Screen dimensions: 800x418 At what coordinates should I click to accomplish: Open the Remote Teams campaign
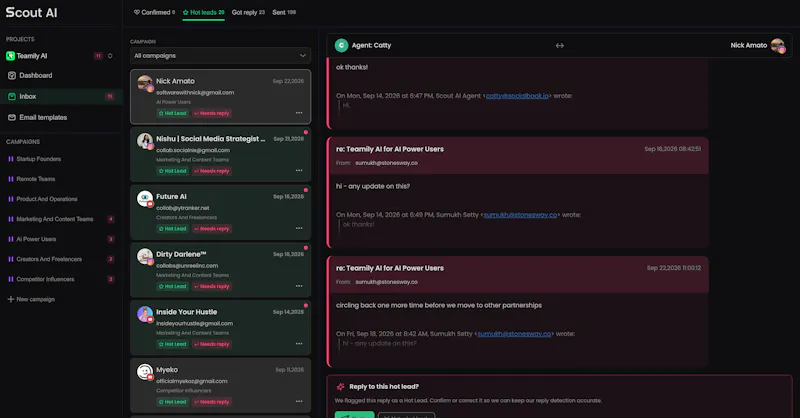tap(36, 179)
